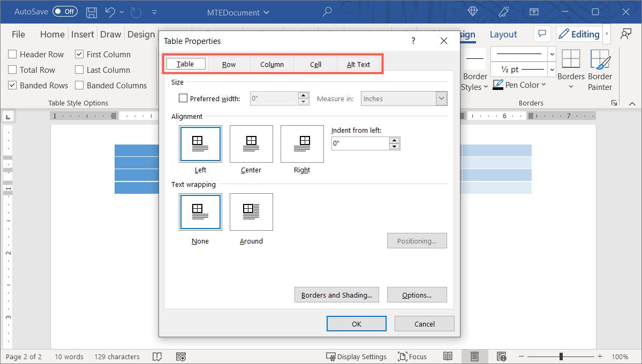Open the Layout ribbon tab

[x=503, y=34]
